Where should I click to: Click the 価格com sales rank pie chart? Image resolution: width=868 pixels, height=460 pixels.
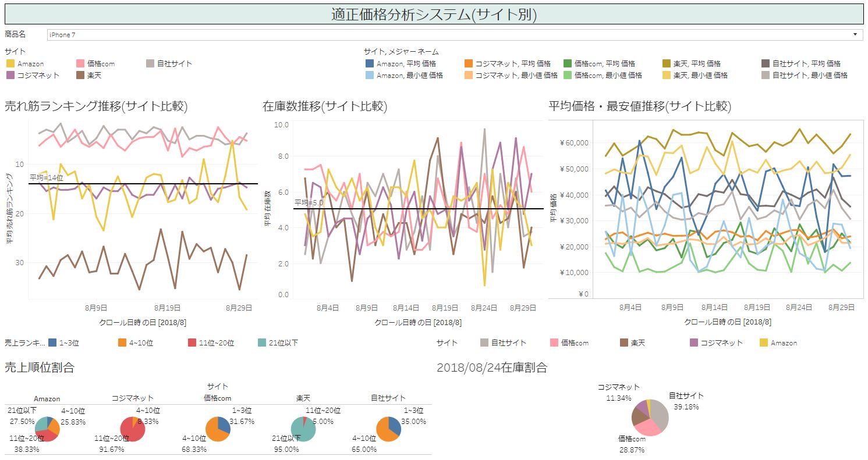click(x=218, y=429)
